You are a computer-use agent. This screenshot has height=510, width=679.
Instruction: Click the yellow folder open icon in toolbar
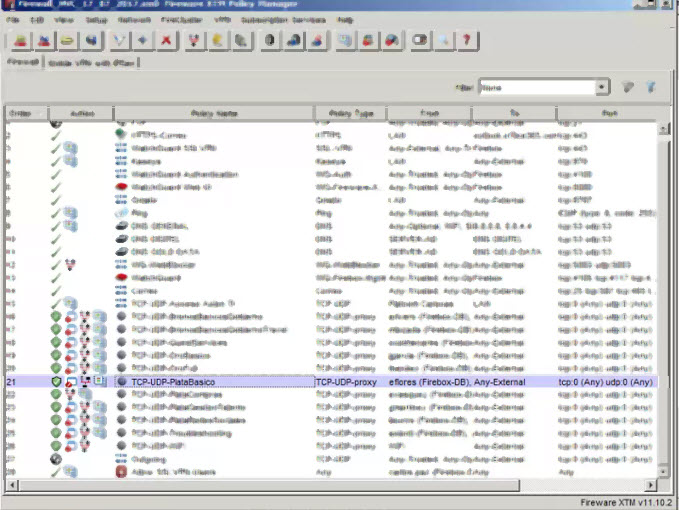coord(68,41)
